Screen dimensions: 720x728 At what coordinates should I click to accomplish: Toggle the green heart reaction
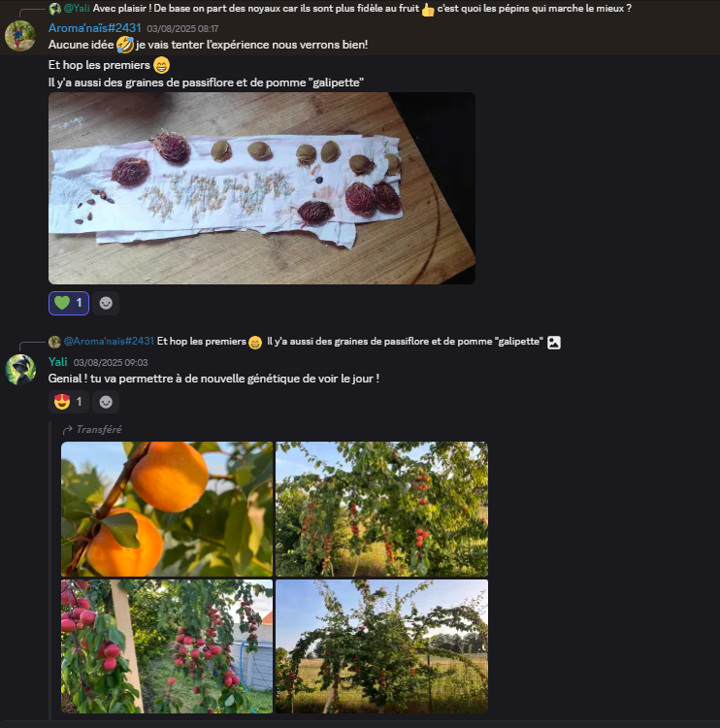(x=69, y=303)
